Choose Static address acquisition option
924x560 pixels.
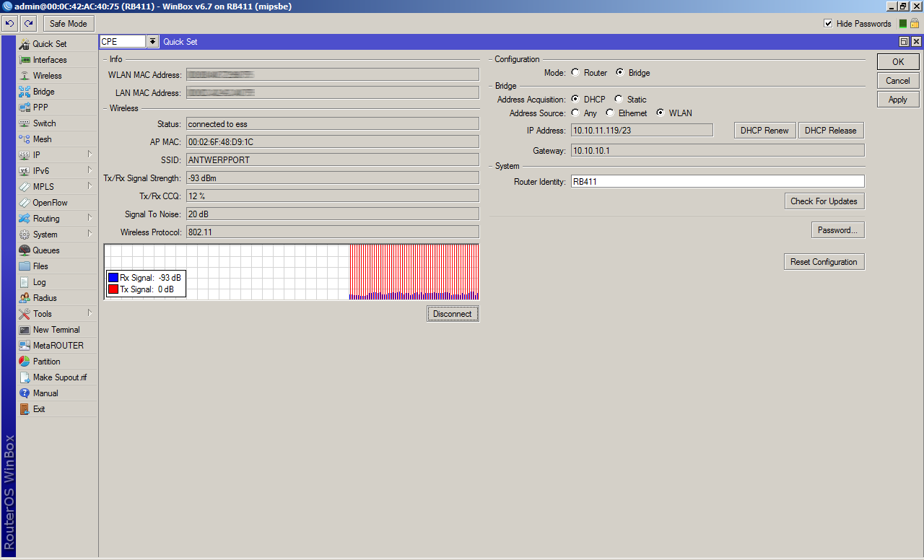(619, 100)
